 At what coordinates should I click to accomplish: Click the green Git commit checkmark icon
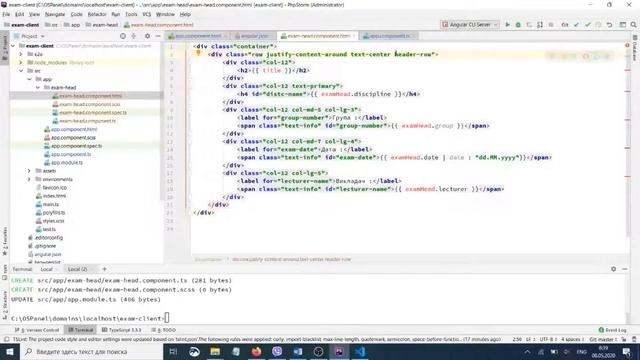click(x=587, y=24)
